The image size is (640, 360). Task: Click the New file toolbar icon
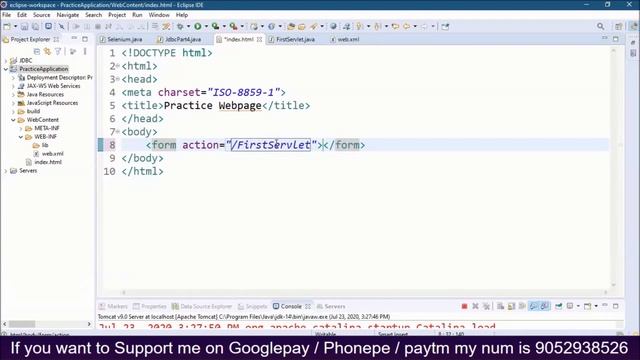(x=7, y=27)
